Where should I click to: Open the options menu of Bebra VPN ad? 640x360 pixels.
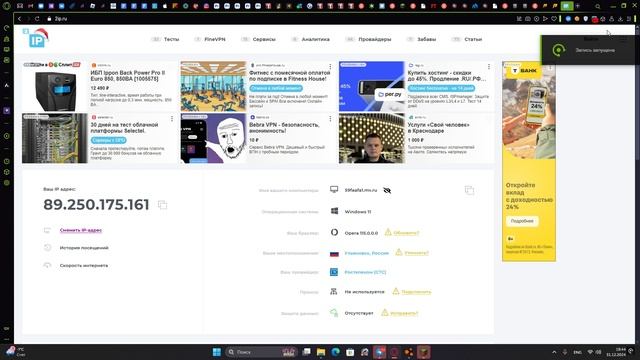[330, 118]
